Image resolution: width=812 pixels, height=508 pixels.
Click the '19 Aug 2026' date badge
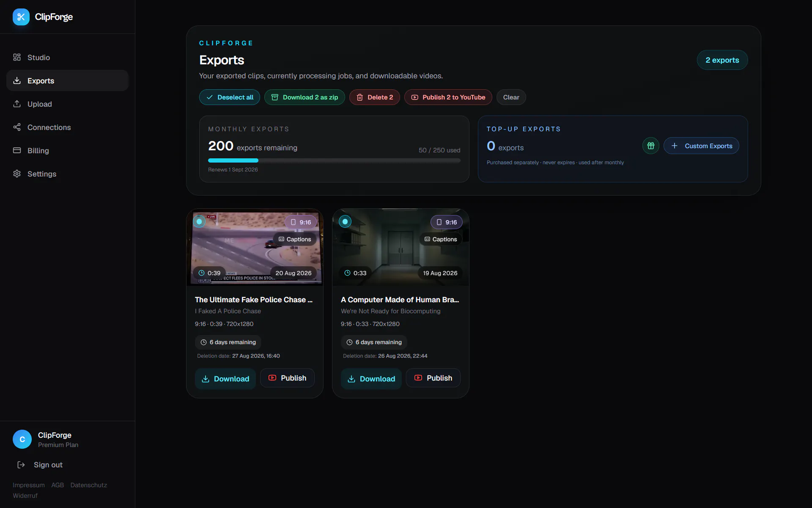pyautogui.click(x=440, y=273)
